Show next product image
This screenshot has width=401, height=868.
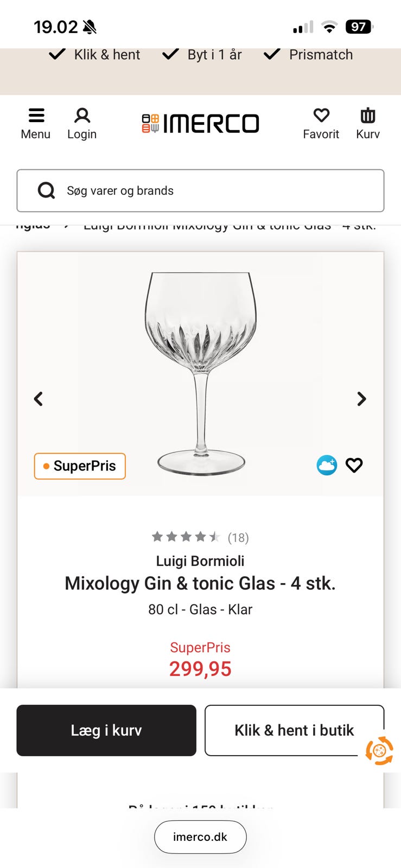point(361,399)
